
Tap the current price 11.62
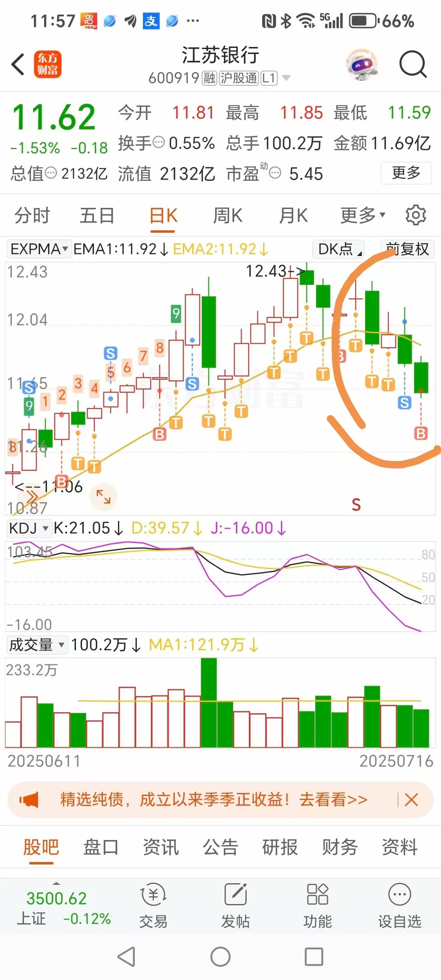pos(53,118)
